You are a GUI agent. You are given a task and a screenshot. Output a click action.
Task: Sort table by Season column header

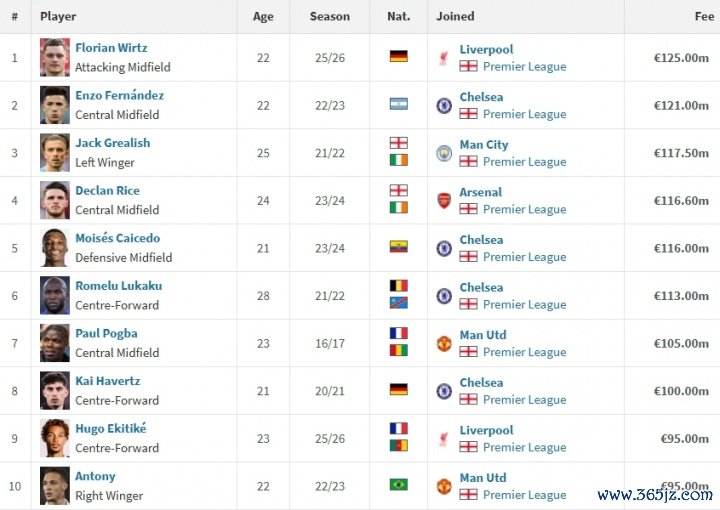pos(330,16)
